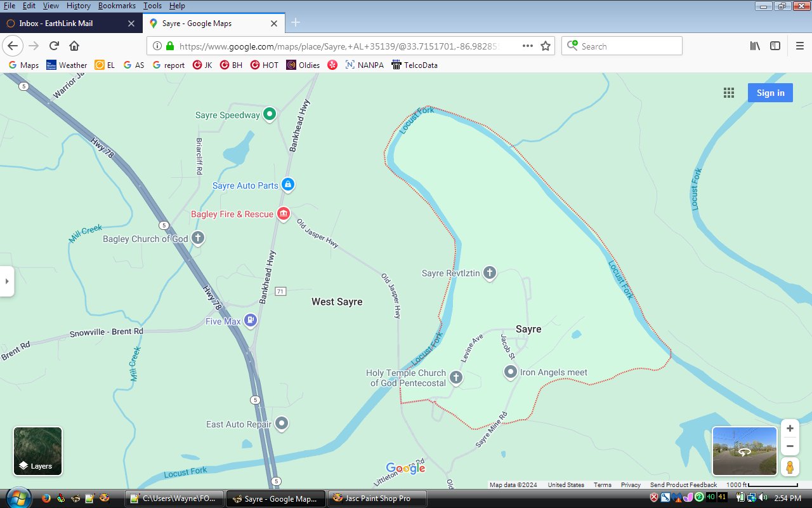Open the NANPA bookmark
Image resolution: width=812 pixels, height=508 pixels.
pyautogui.click(x=365, y=65)
